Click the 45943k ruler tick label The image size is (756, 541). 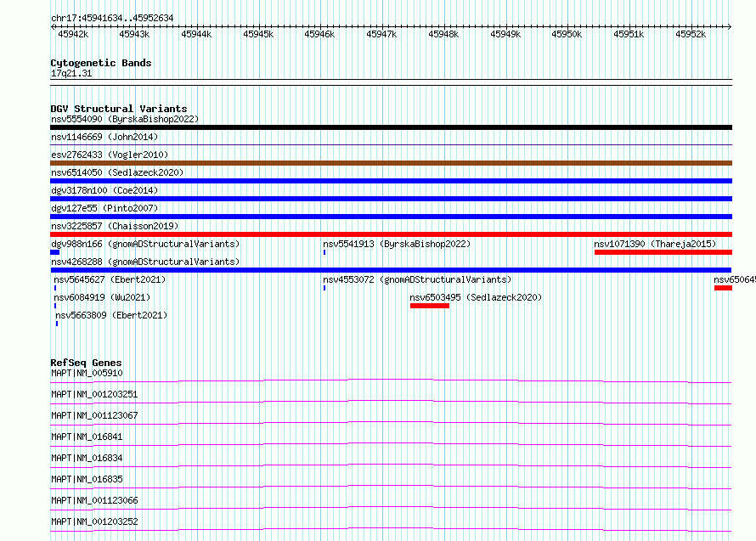click(134, 34)
